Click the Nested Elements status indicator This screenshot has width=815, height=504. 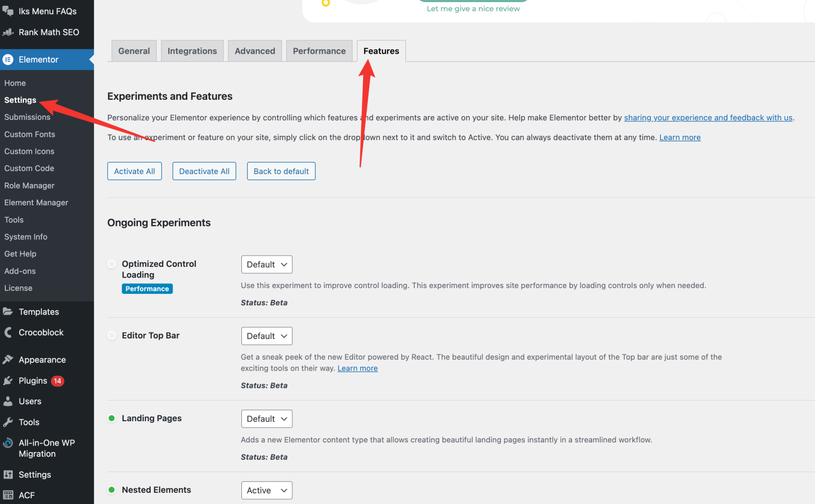pos(111,490)
